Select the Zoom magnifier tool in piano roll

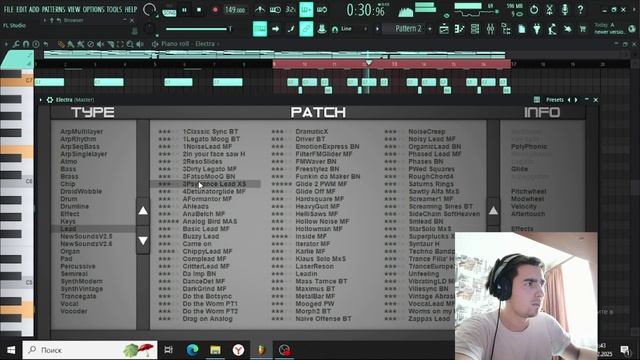pyautogui.click(x=130, y=44)
